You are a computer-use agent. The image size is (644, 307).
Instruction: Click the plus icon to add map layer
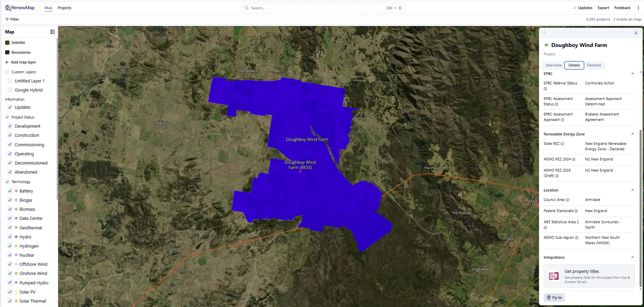click(x=7, y=62)
